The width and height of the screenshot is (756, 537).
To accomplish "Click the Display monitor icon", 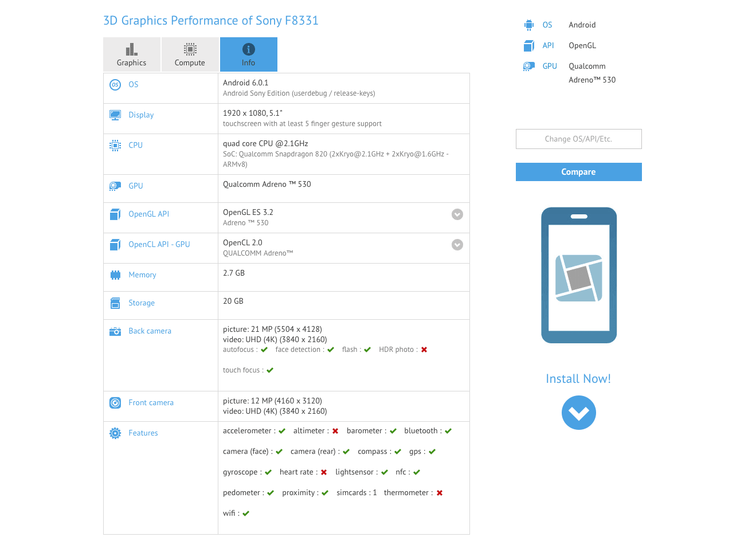I will 115,115.
